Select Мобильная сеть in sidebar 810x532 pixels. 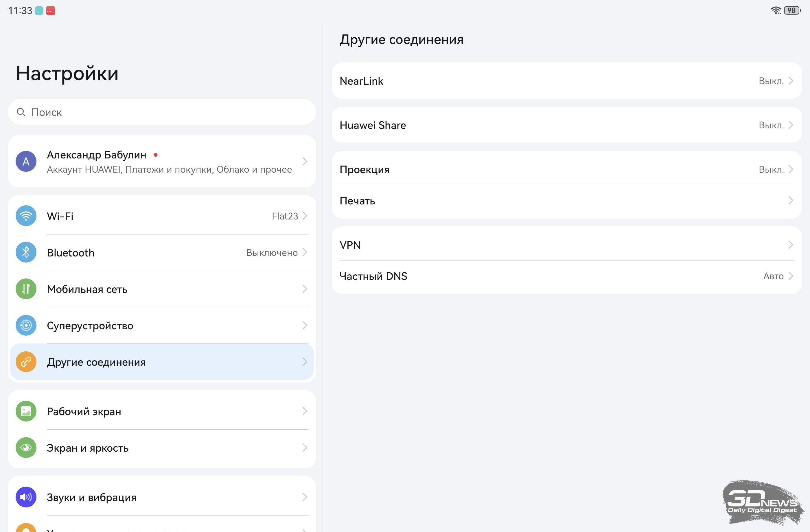pyautogui.click(x=87, y=289)
